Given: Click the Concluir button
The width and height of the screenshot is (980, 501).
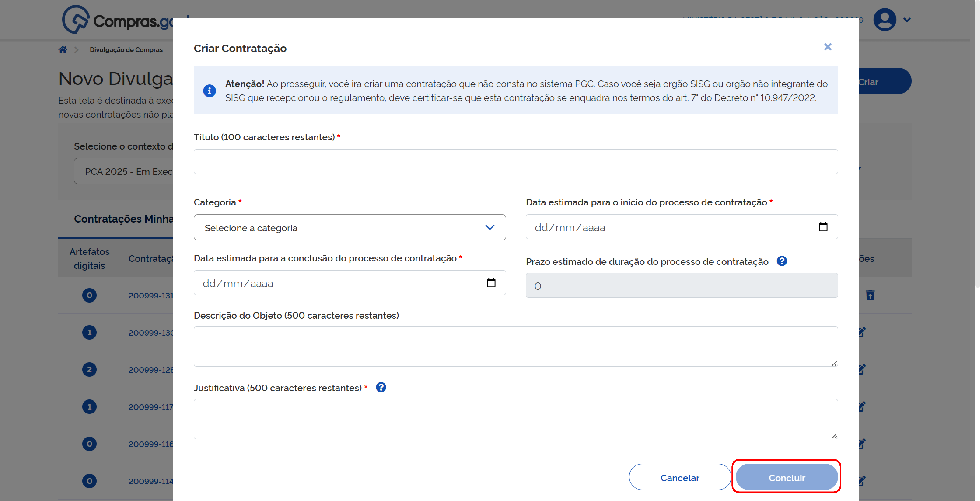Looking at the screenshot, I should click(x=786, y=477).
